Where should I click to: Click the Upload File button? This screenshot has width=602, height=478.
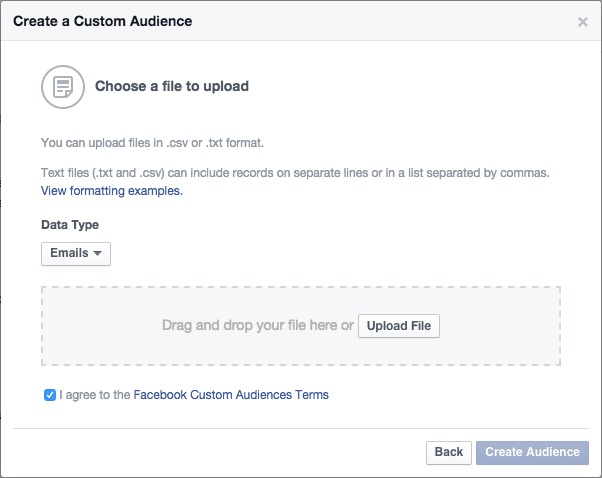[399, 326]
